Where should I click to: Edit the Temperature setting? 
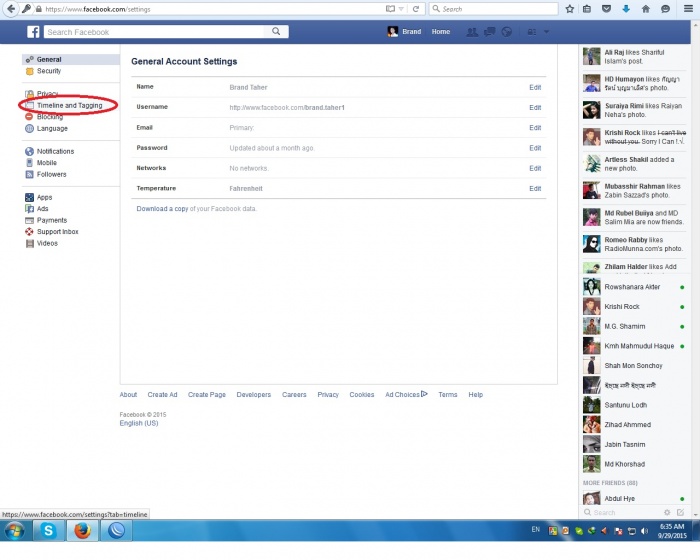(x=535, y=188)
